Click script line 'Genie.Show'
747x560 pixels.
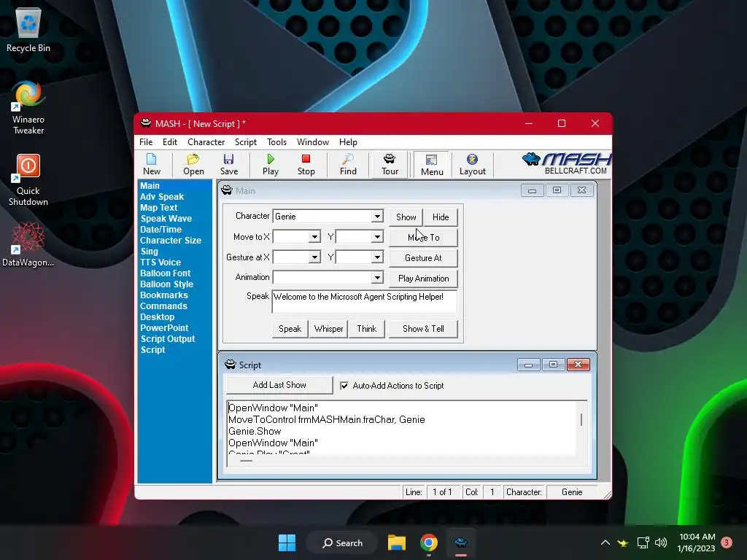pyautogui.click(x=255, y=431)
